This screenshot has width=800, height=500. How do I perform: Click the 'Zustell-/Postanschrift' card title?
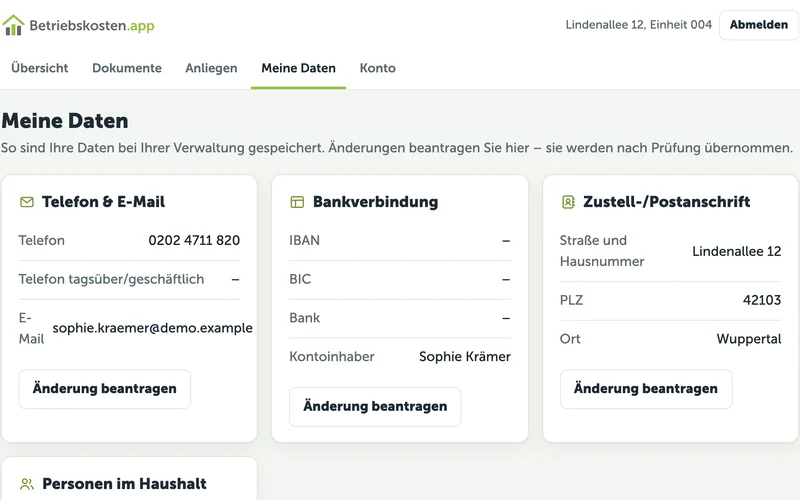click(666, 202)
